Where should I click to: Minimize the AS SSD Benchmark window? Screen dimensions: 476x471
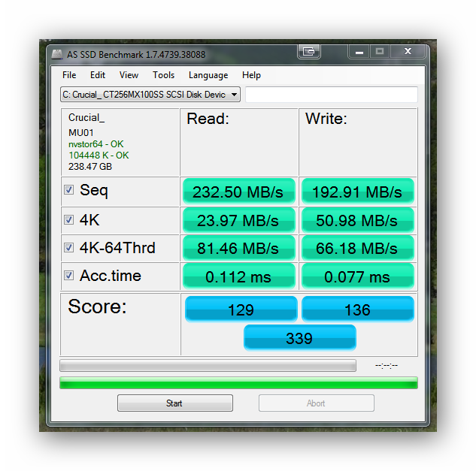[359, 52]
